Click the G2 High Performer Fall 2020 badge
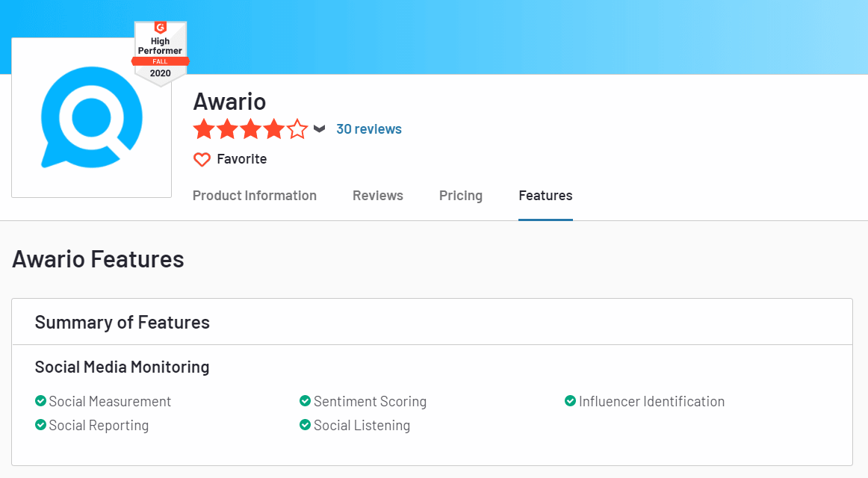 [x=161, y=52]
